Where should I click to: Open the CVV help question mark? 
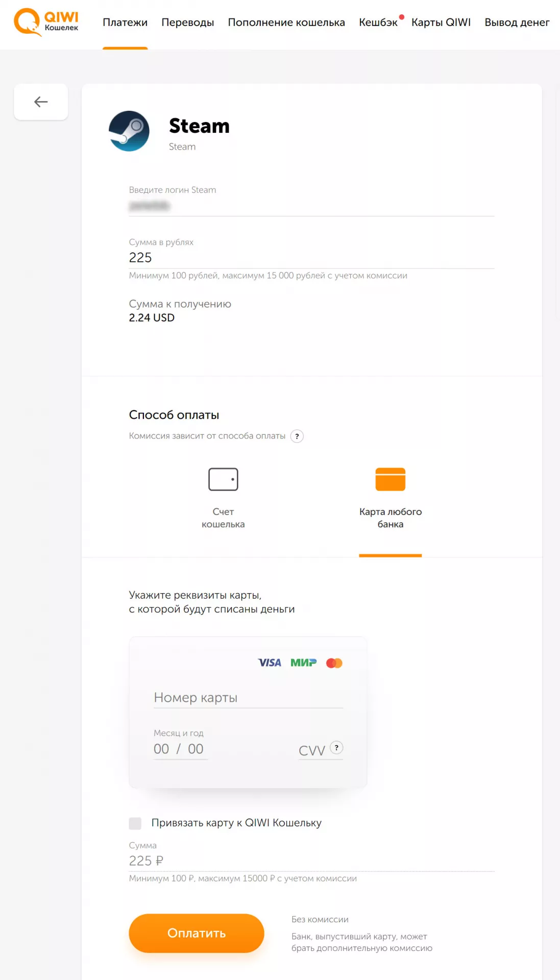(x=336, y=747)
